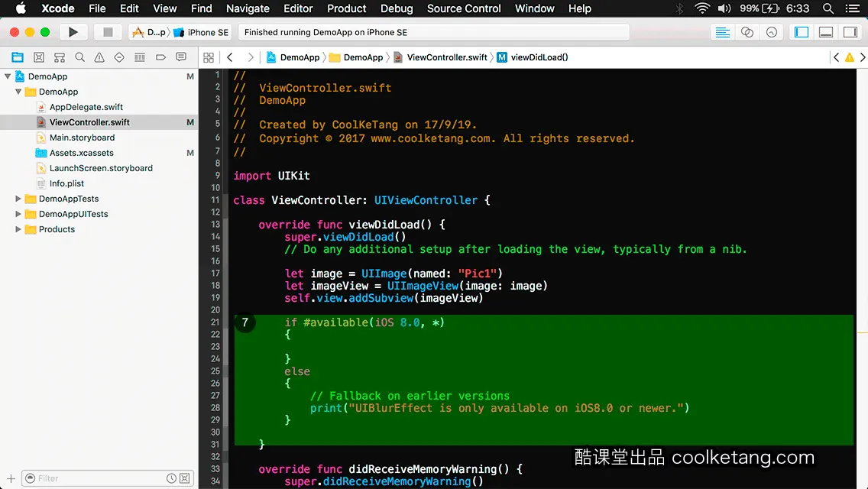
Task: Open the Apple menu
Action: point(21,8)
